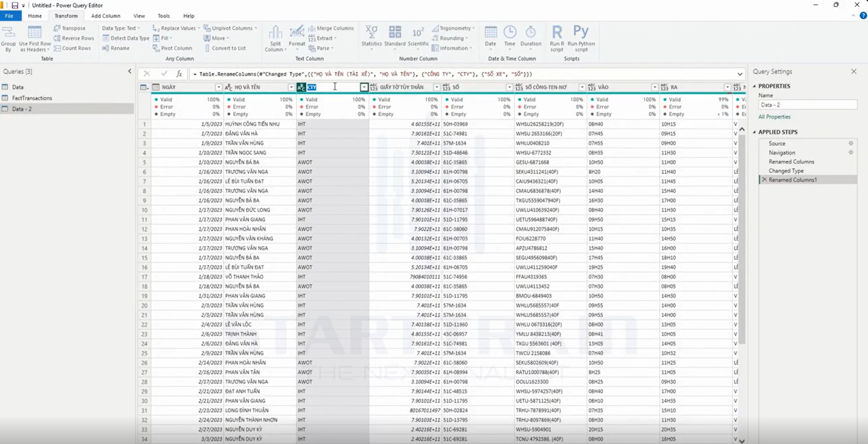Open the File menu
Viewport: 868px width, 444px height.
point(9,16)
